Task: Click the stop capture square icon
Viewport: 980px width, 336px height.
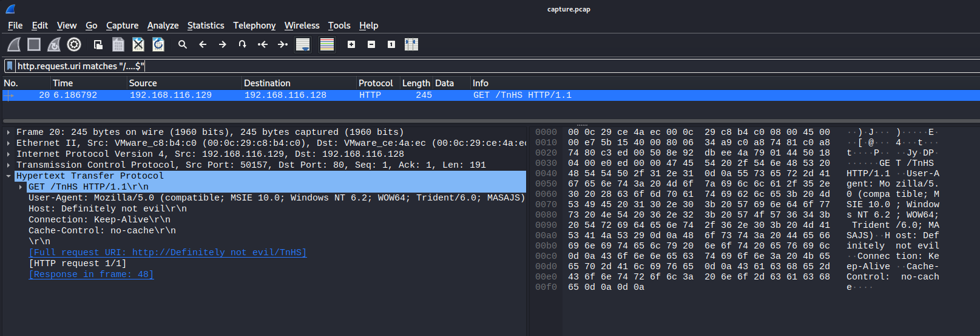Action: (34, 44)
